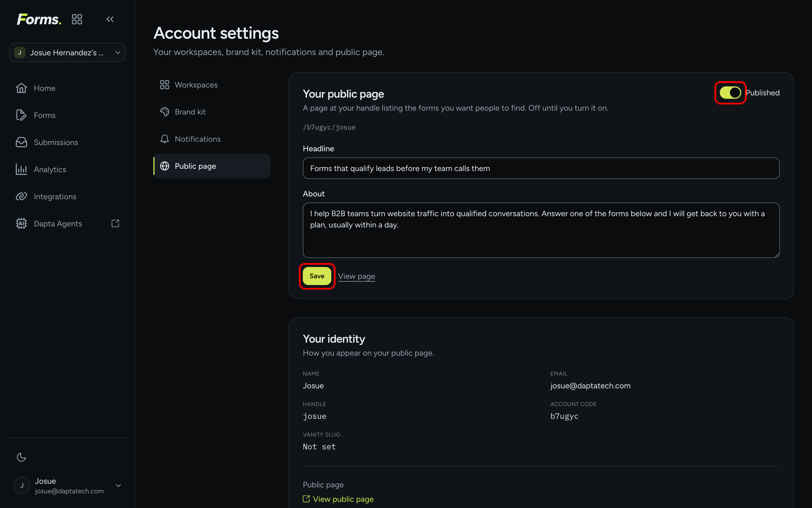
Task: Click the Forms logo
Action: tap(39, 19)
